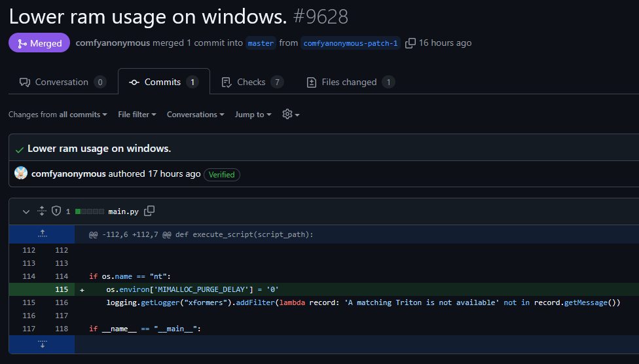
Task: Click the if os.name == "nt" line
Action: pos(130,276)
